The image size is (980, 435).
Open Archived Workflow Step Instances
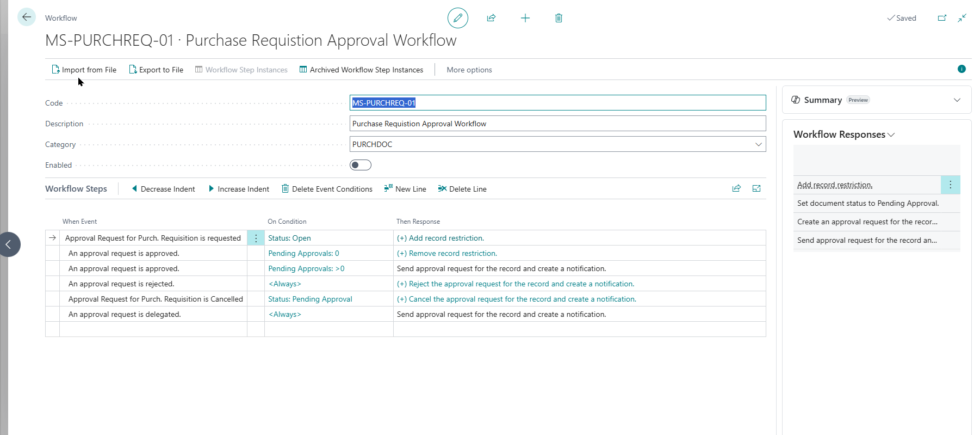(x=361, y=70)
